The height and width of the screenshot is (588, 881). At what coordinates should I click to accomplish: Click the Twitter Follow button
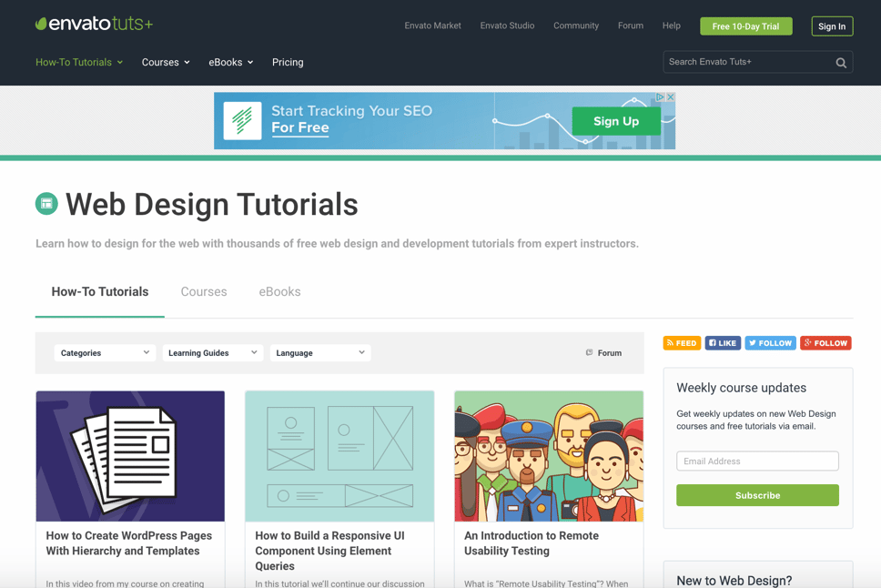(x=770, y=343)
